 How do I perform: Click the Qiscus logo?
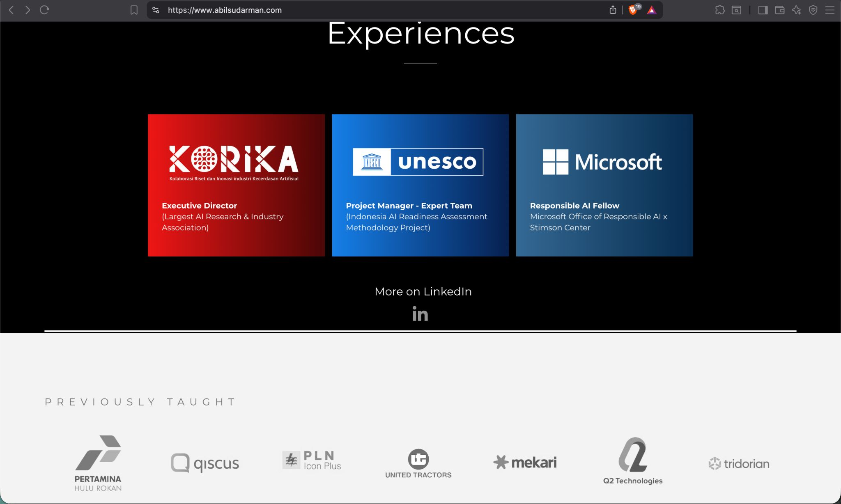[205, 463]
